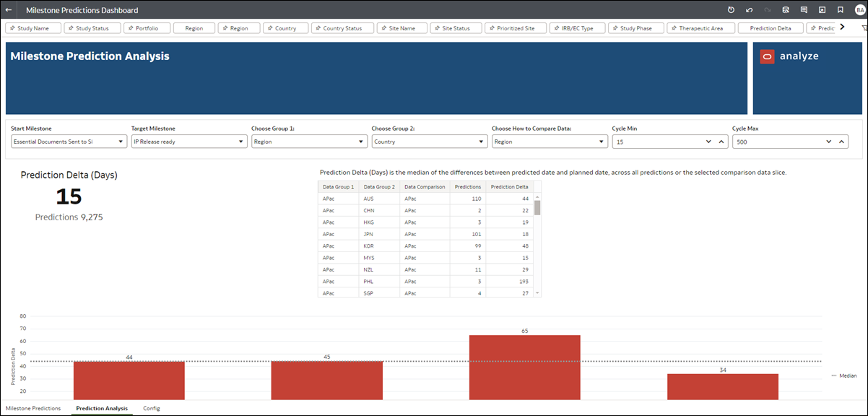Click pin icon on Study Status filter

pyautogui.click(x=71, y=28)
